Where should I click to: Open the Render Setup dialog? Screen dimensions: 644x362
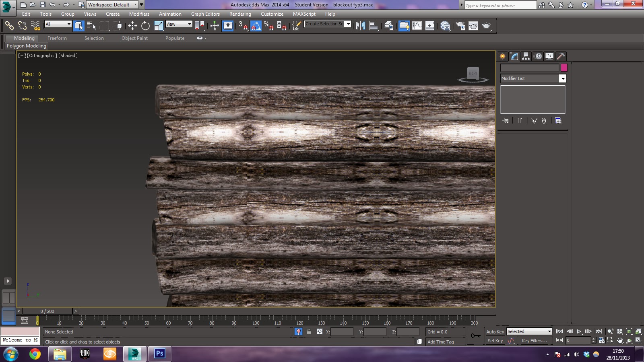(460, 26)
